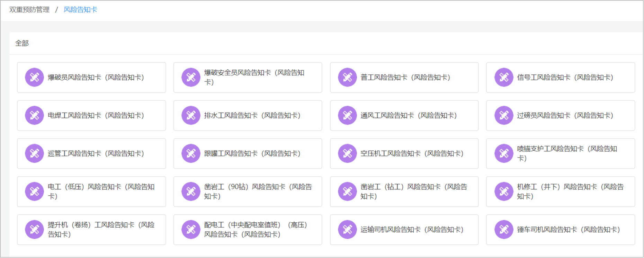Open the 凿岩工（90钻）风险告知卡 card
This screenshot has height=258, width=644.
(258, 192)
